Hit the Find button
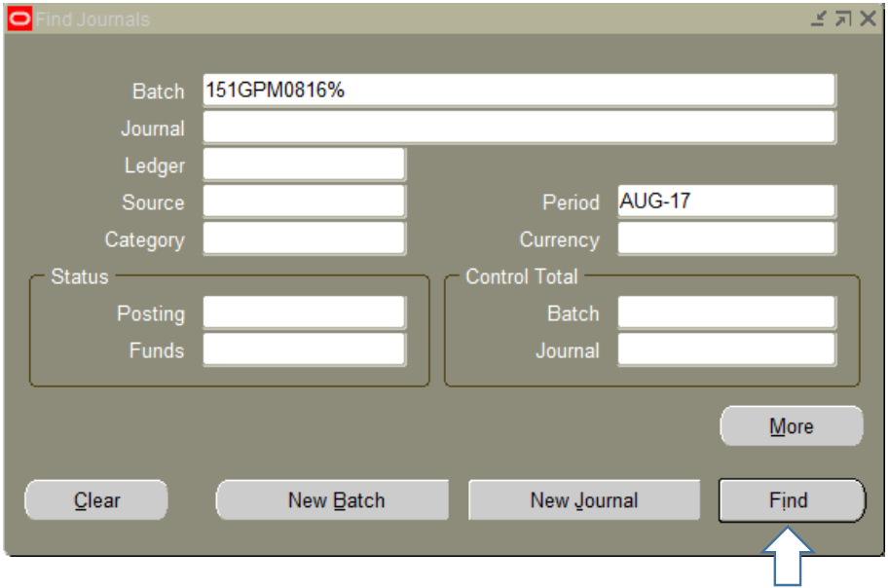The height and width of the screenshot is (588, 889). pos(791,500)
